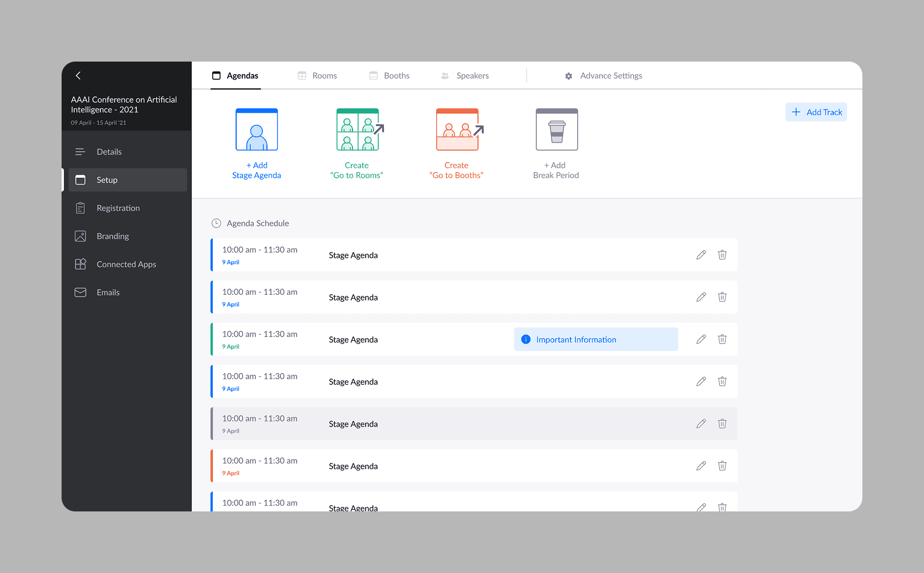Click the info icon on Important Information
Image resolution: width=924 pixels, height=573 pixels.
click(525, 339)
